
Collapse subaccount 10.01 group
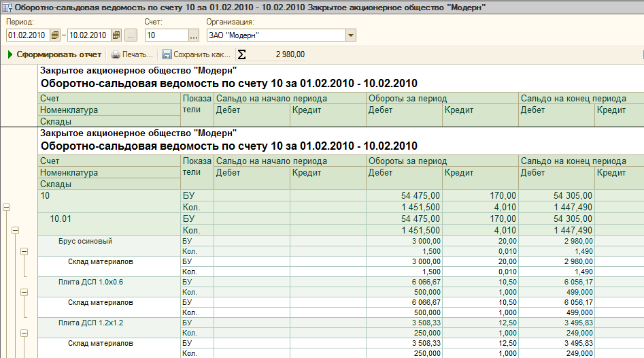click(15, 230)
